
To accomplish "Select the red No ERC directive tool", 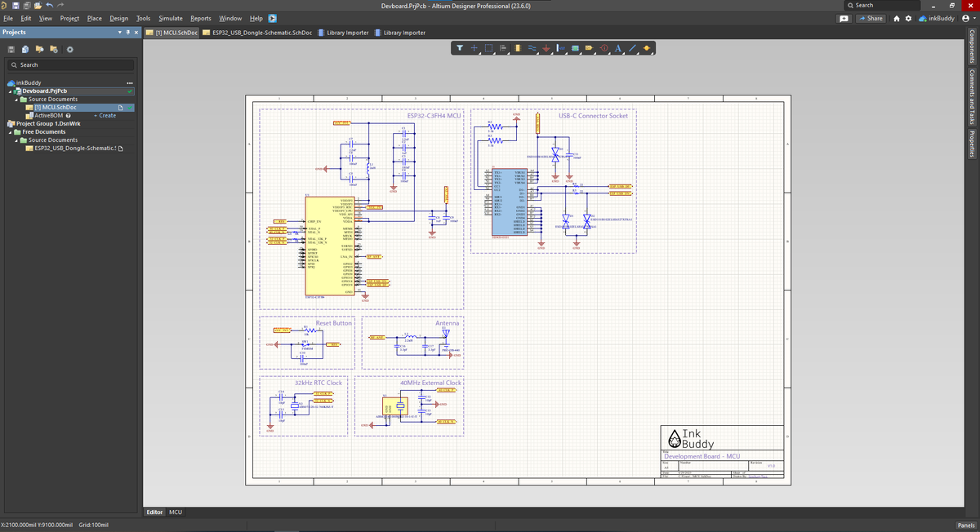I will 604,48.
